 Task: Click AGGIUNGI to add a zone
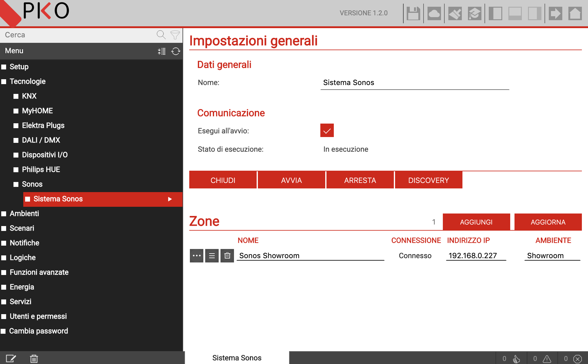point(477,222)
